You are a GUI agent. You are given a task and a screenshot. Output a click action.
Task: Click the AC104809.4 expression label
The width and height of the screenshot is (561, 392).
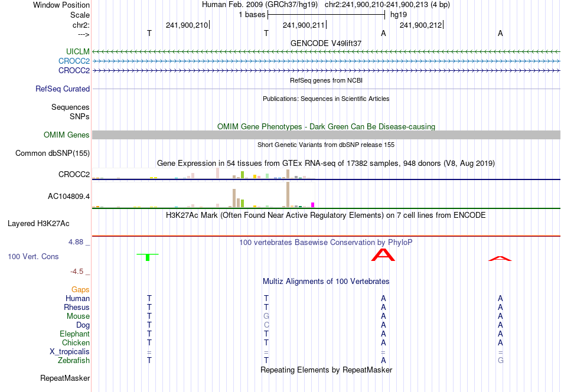(69, 197)
